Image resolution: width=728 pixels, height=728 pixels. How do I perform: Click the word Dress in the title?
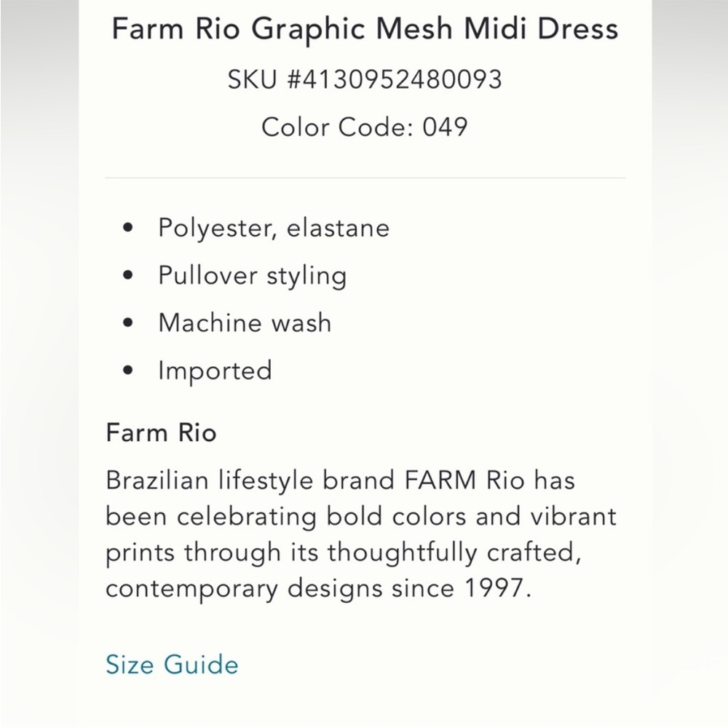(578, 29)
